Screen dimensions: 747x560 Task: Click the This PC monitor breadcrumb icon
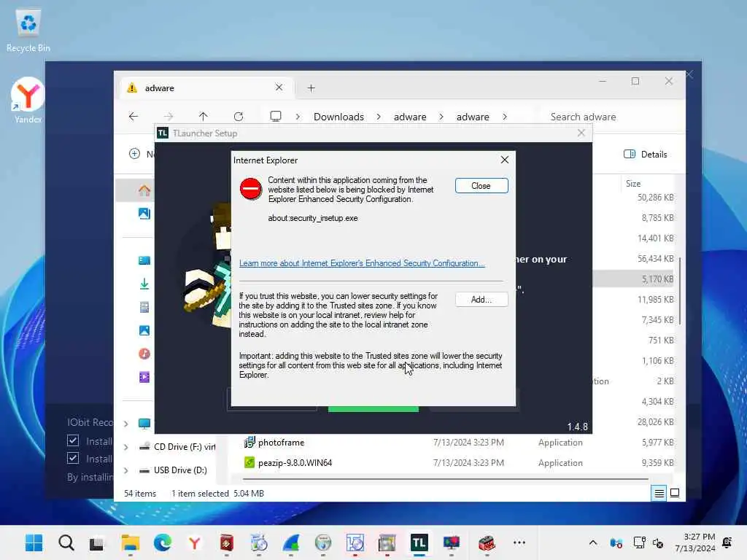pos(275,116)
